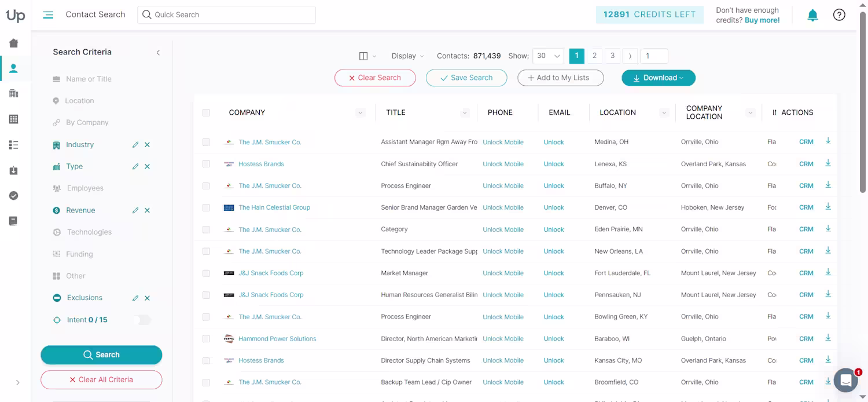Viewport: 868px width, 402px height.
Task: Download The Hain Celestial Group contact
Action: click(x=828, y=207)
